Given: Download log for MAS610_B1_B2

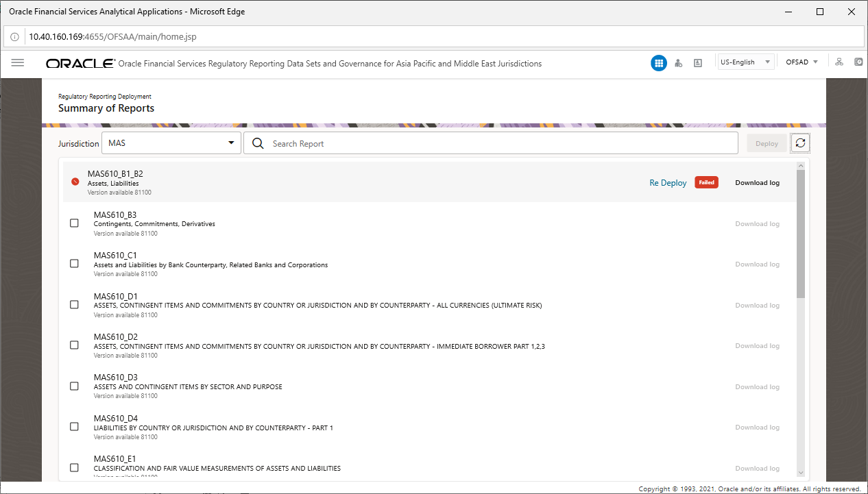Looking at the screenshot, I should pyautogui.click(x=757, y=183).
